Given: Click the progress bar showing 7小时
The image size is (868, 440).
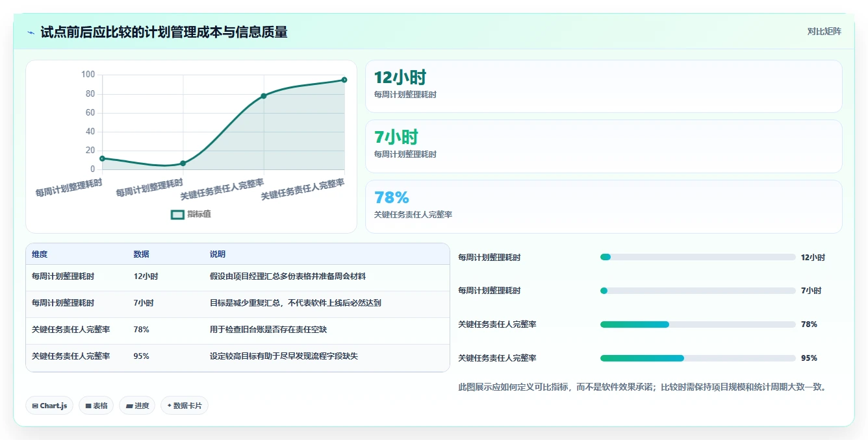Looking at the screenshot, I should pyautogui.click(x=698, y=291).
